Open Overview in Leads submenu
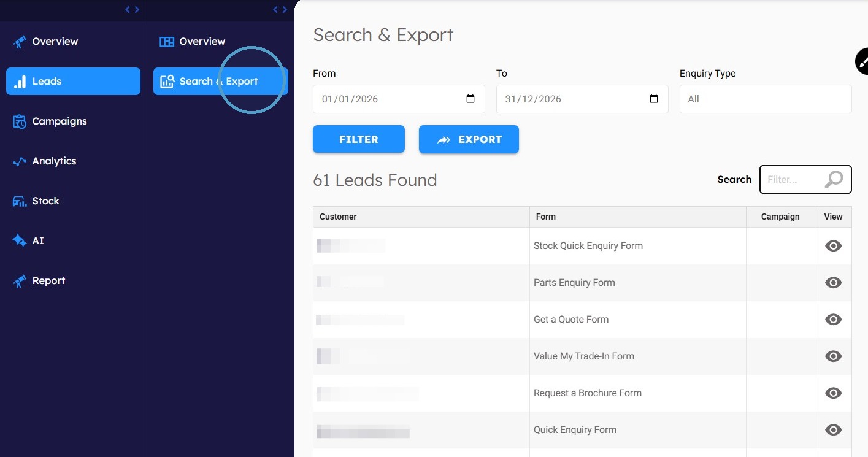The width and height of the screenshot is (868, 457). pos(220,41)
